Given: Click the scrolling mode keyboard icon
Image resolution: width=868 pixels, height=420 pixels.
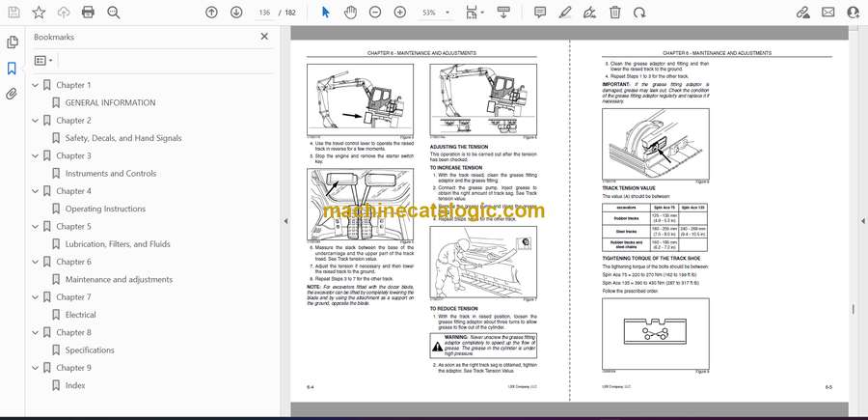Looking at the screenshot, I should tap(503, 13).
